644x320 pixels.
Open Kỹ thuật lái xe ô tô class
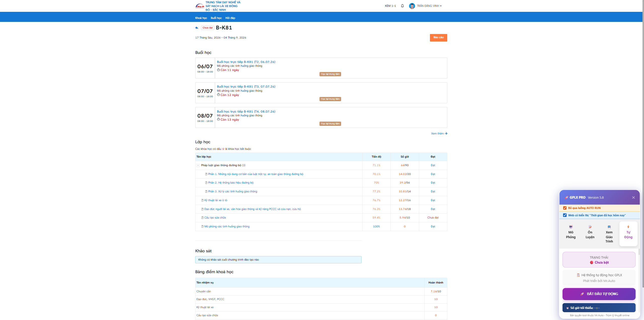[216, 200]
